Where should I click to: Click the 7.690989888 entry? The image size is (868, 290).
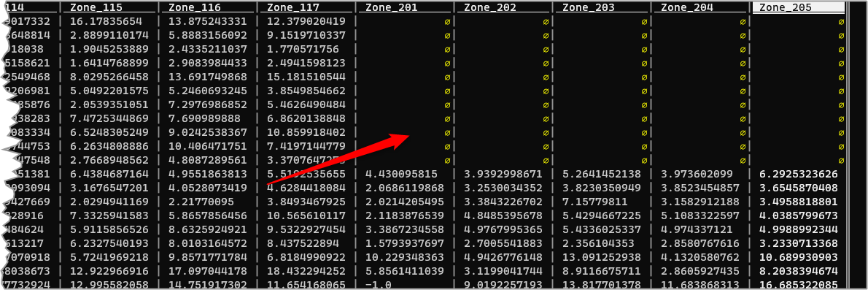click(x=205, y=118)
